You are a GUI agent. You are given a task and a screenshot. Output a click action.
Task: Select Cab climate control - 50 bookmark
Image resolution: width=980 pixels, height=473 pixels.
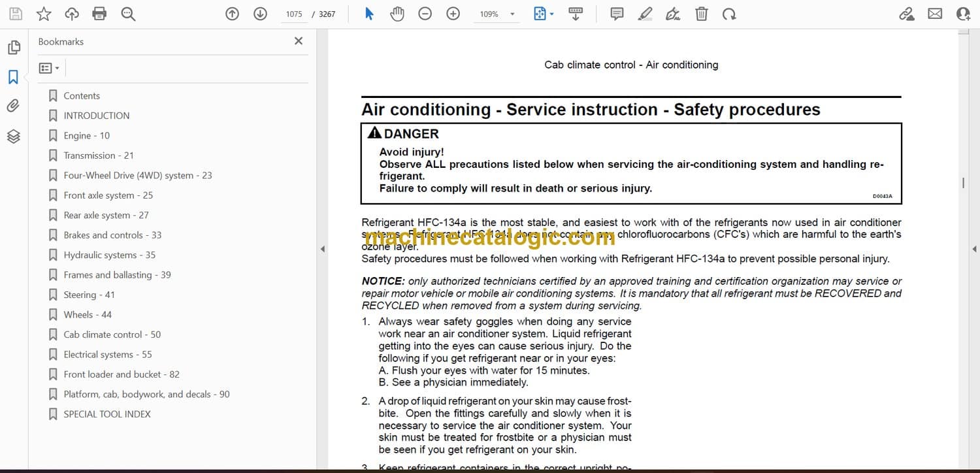pyautogui.click(x=112, y=334)
